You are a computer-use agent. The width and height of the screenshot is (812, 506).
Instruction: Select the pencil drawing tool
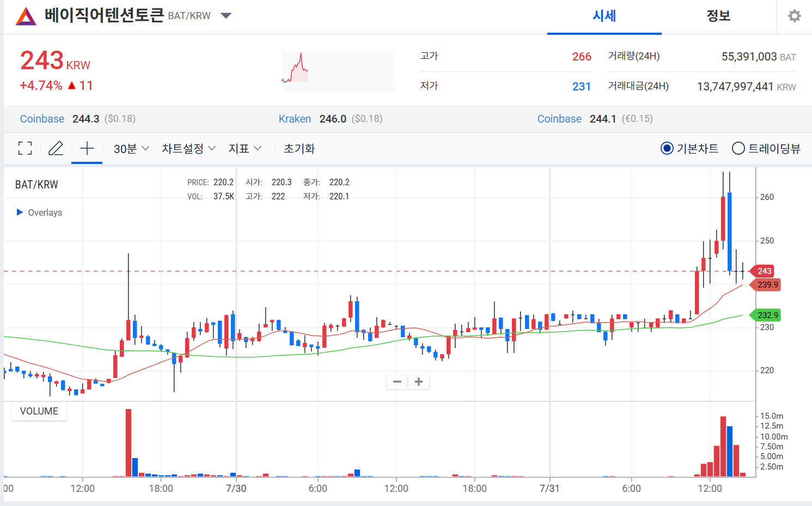click(56, 148)
